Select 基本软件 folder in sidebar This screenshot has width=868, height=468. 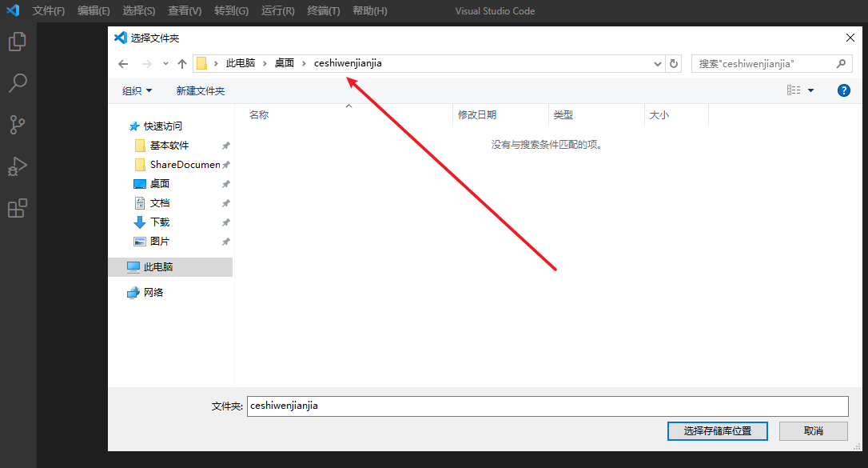point(169,146)
